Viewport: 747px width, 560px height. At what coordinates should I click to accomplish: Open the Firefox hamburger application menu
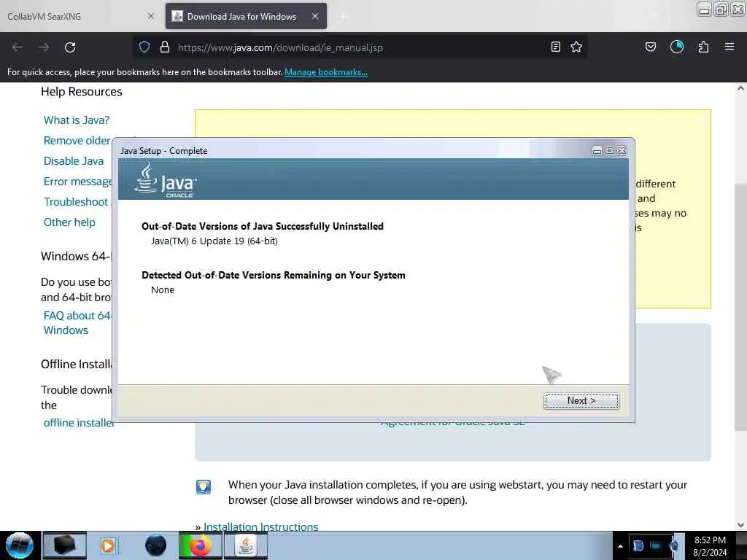coord(729,47)
